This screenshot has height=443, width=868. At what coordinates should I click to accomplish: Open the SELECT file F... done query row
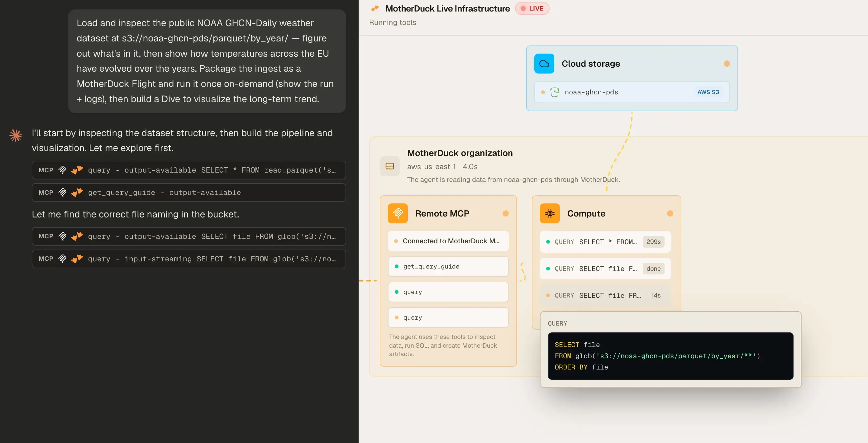605,269
